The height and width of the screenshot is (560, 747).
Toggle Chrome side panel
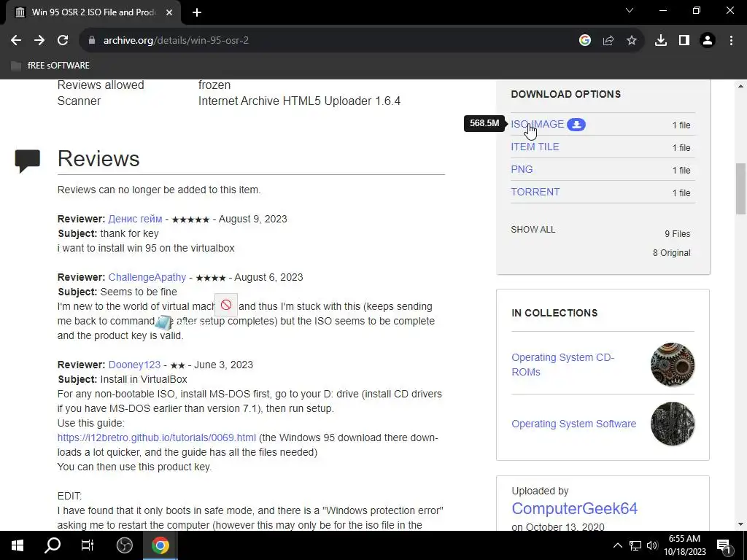pos(684,41)
